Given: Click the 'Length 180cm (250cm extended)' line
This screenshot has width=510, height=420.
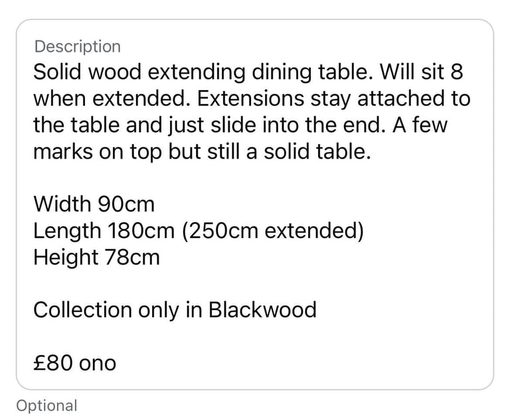Looking at the screenshot, I should tap(199, 231).
